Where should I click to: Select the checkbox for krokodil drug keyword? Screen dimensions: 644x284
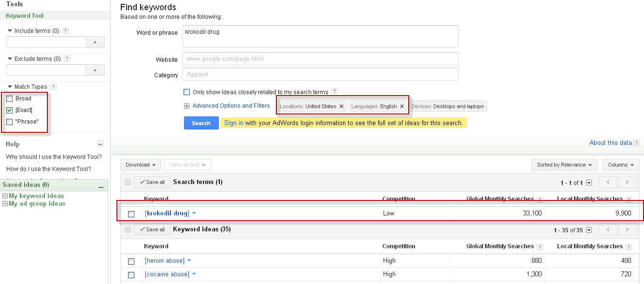(x=131, y=214)
